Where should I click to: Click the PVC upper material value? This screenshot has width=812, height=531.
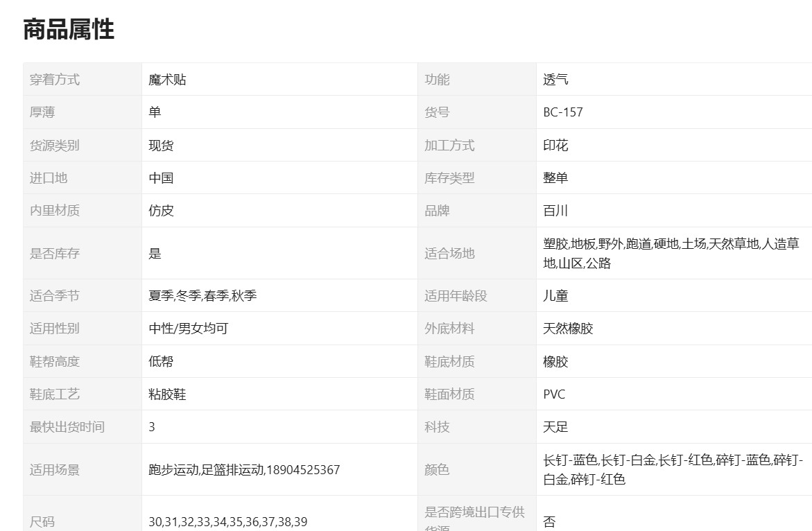pos(554,394)
